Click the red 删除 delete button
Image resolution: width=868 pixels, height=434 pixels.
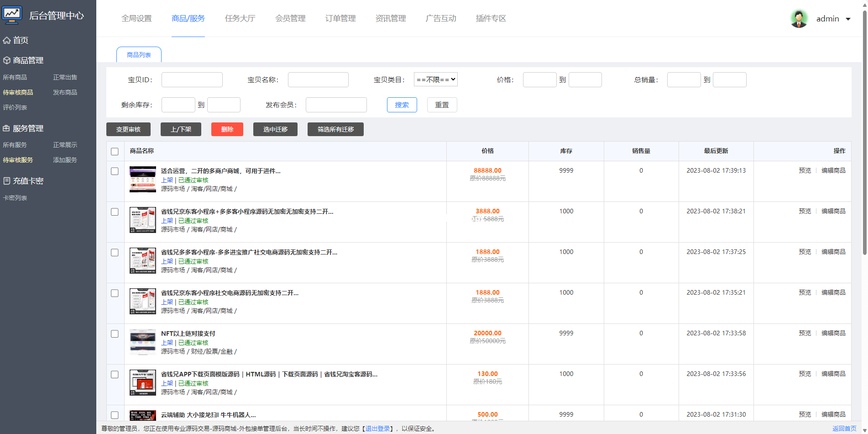227,129
